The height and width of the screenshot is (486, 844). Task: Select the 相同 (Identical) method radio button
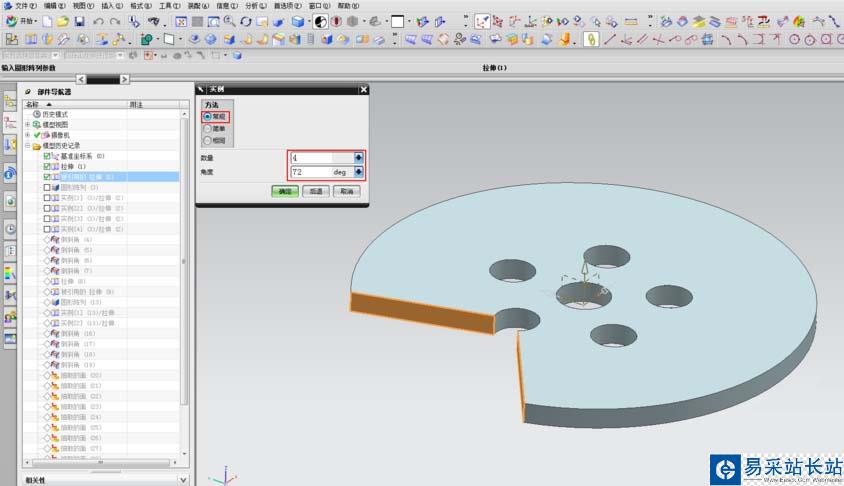pyautogui.click(x=207, y=140)
